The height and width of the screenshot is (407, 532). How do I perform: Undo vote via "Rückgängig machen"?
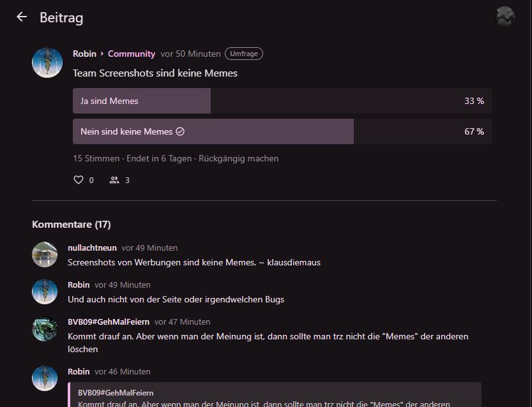pos(238,158)
